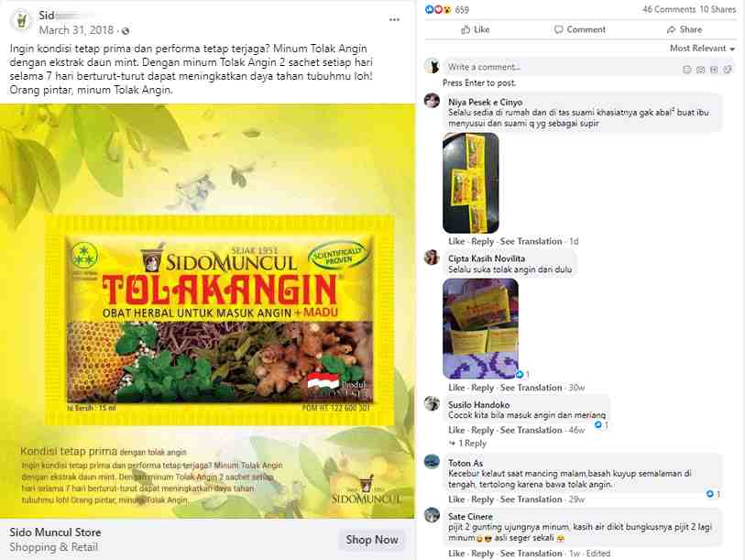Image resolution: width=745 pixels, height=560 pixels.
Task: Click the Shop Now button
Action: point(372,540)
